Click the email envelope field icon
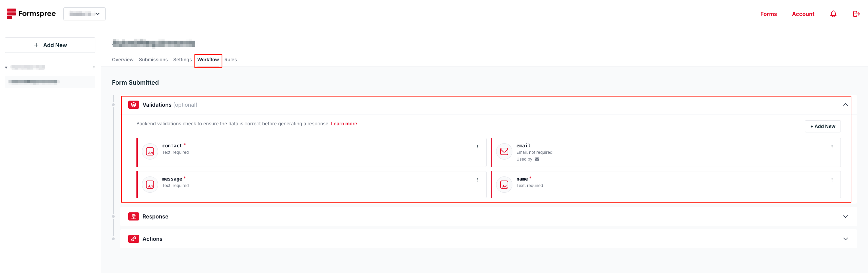Image resolution: width=868 pixels, height=273 pixels. tap(504, 151)
